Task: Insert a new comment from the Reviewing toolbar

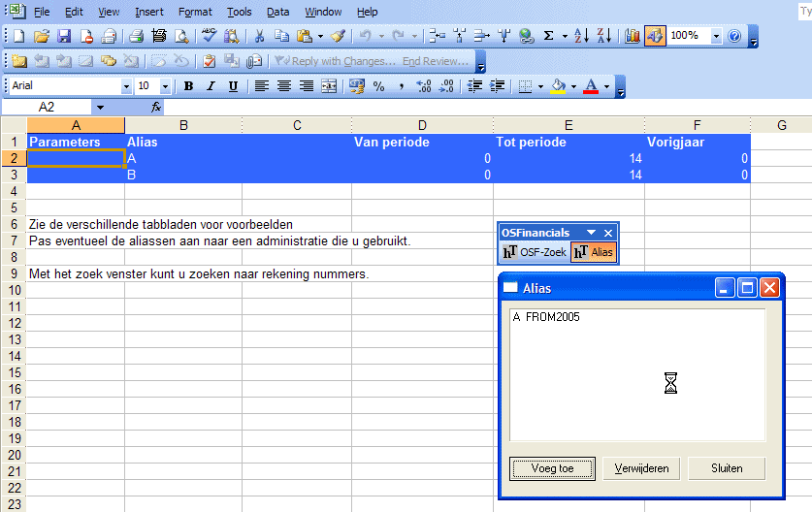Action: 19,61
